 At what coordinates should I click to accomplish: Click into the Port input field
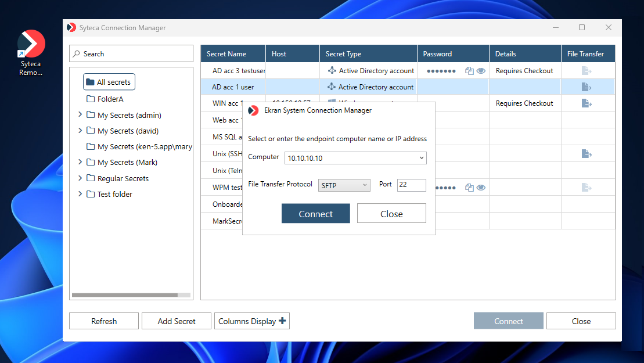pos(411,185)
